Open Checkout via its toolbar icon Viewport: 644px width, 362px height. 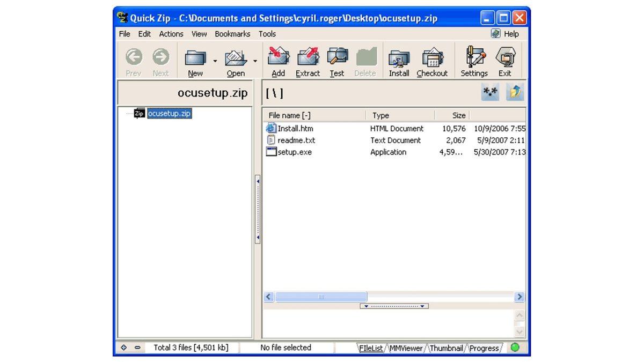coord(432,59)
